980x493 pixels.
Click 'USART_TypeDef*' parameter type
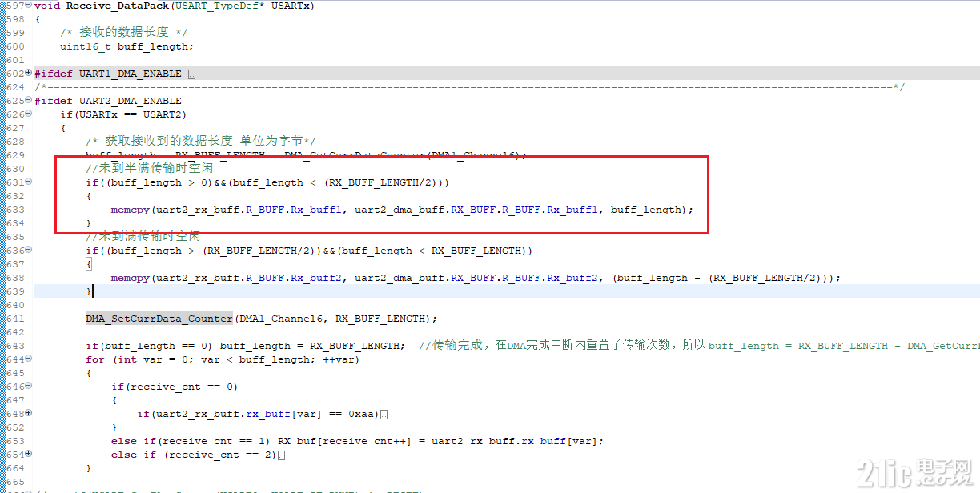click(219, 6)
